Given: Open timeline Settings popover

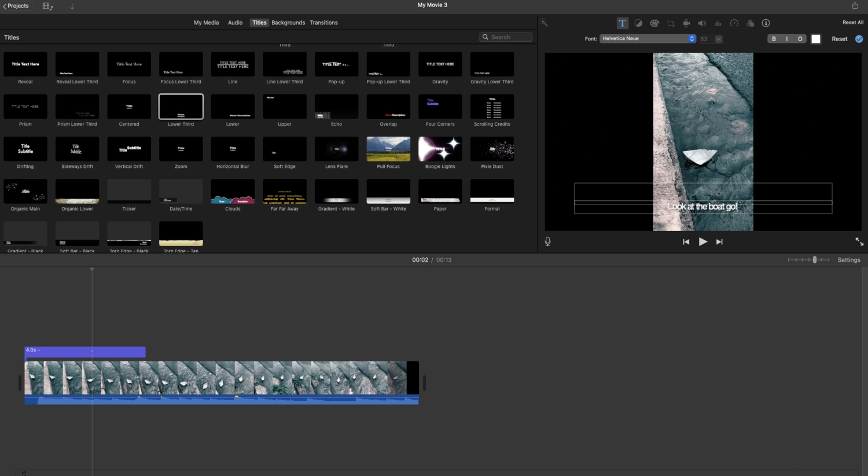Looking at the screenshot, I should [x=848, y=260].
